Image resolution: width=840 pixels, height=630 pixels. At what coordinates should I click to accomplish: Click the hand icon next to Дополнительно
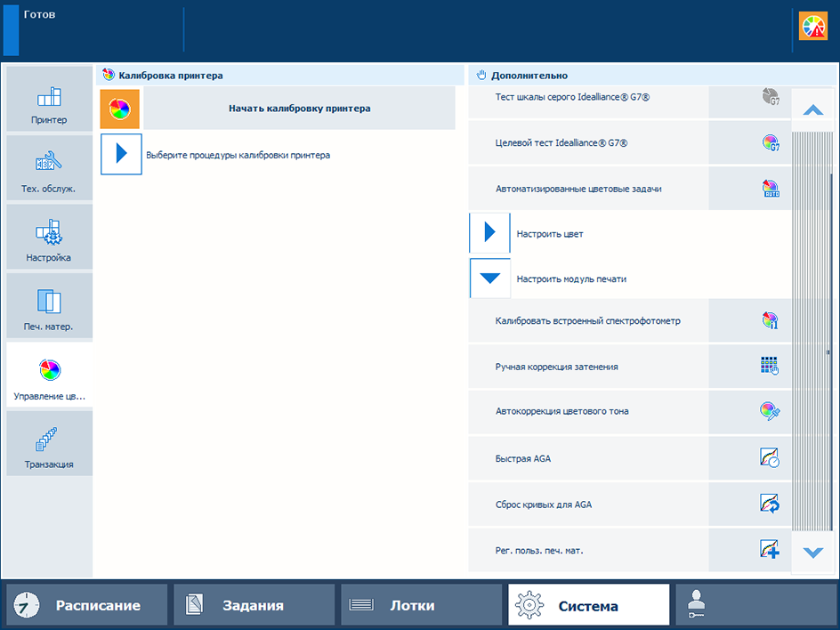coord(481,75)
